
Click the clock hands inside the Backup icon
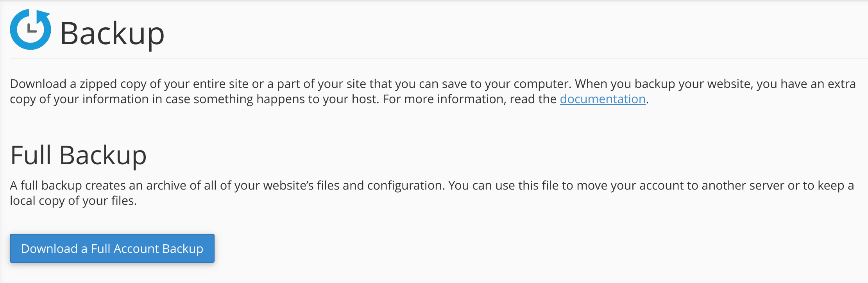[x=31, y=29]
